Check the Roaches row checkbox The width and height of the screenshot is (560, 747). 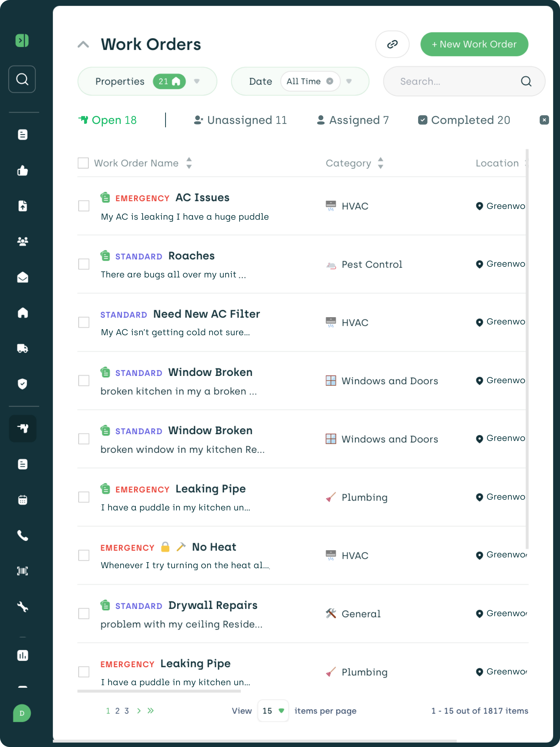click(x=84, y=264)
